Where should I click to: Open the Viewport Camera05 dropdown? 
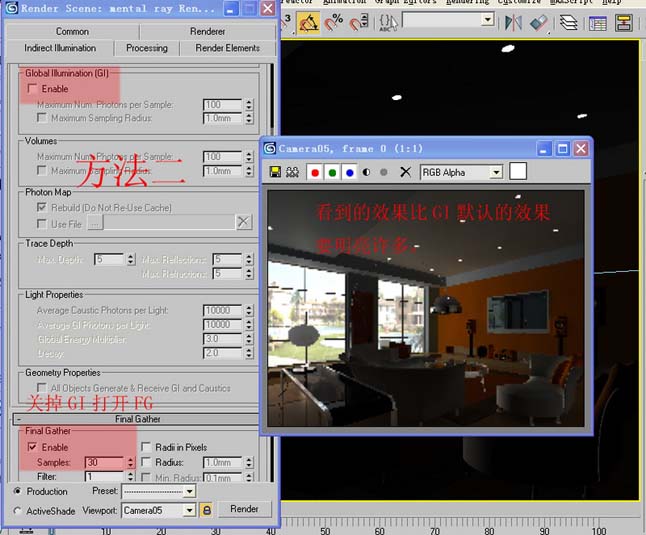click(189, 510)
